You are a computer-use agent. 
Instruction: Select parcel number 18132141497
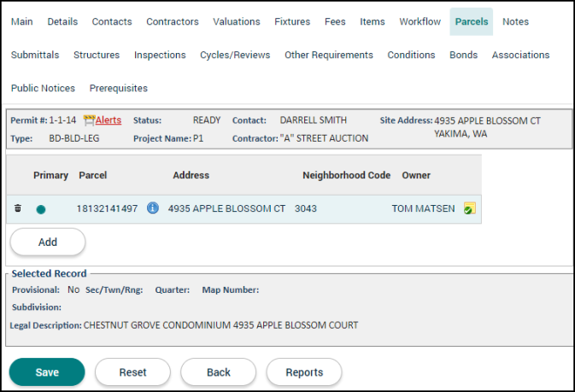point(107,208)
